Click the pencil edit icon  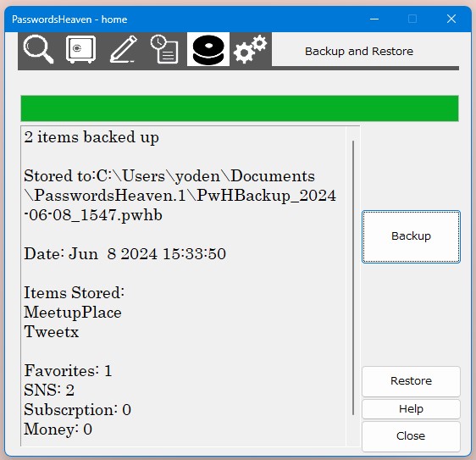tap(124, 49)
